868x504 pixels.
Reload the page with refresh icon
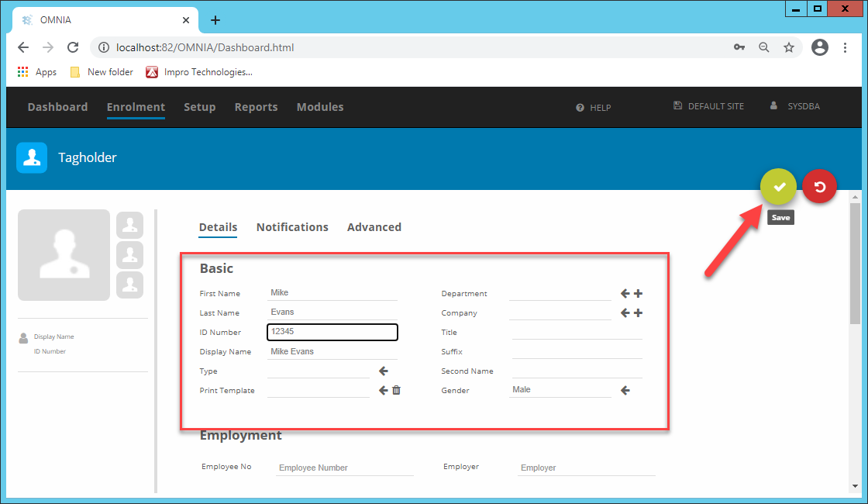tap(73, 47)
